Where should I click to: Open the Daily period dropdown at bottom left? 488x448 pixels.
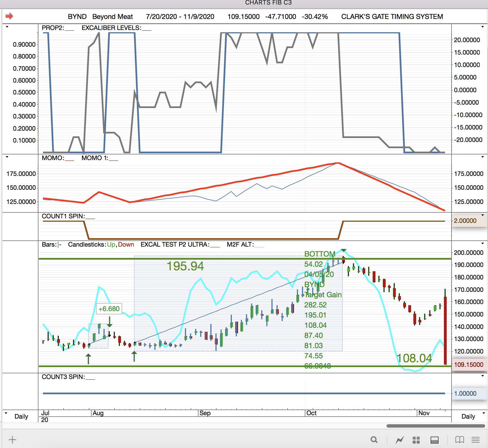click(6, 413)
